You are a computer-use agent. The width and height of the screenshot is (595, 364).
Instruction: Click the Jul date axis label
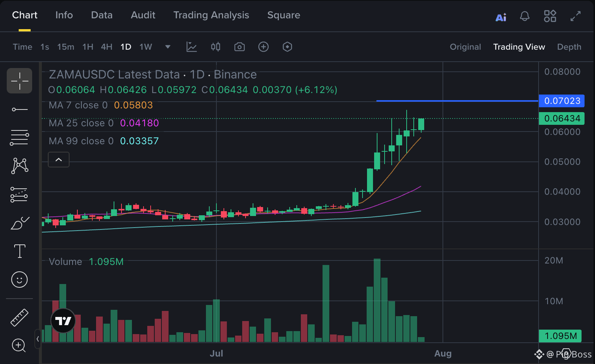216,353
